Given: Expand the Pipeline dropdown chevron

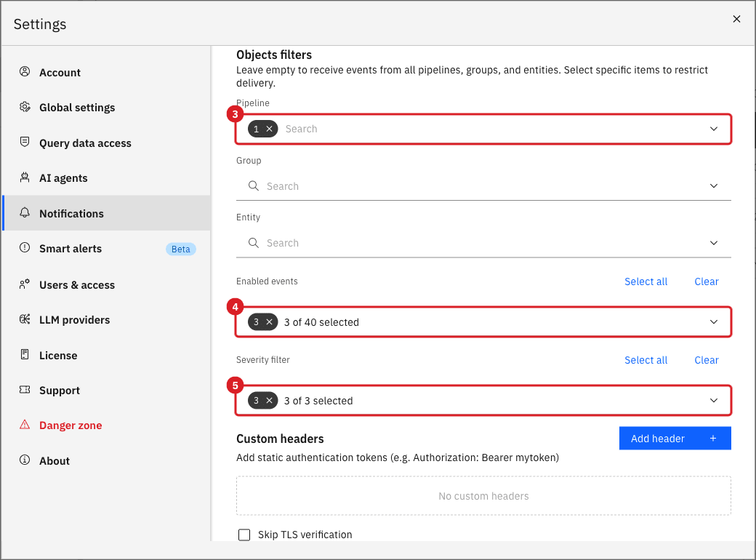Looking at the screenshot, I should [x=714, y=129].
